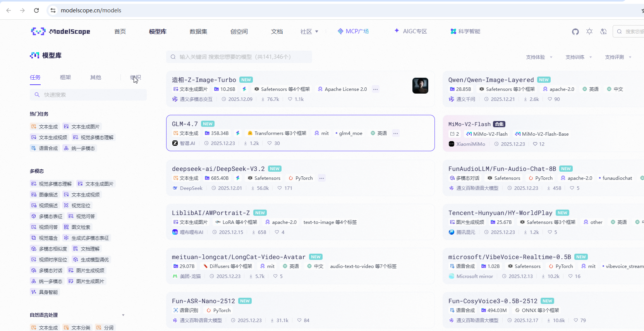Open the 支持评测 filter dropdown
The width and height of the screenshot is (644, 331).
[x=618, y=57]
